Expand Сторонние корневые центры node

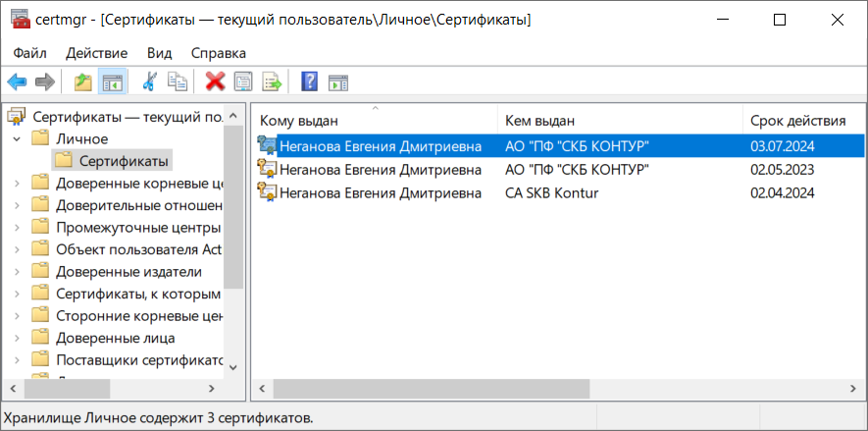click(x=17, y=316)
